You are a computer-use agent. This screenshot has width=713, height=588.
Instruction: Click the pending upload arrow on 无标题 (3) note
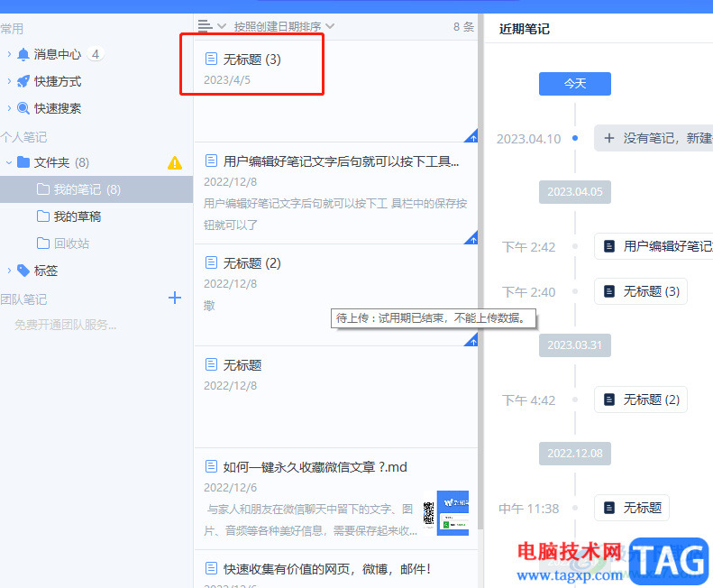[x=472, y=136]
